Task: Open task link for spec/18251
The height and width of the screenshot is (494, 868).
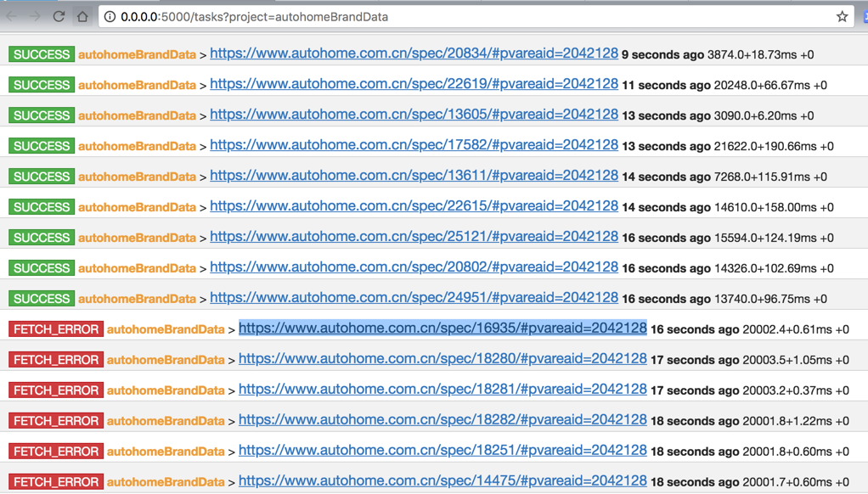Action: click(442, 450)
